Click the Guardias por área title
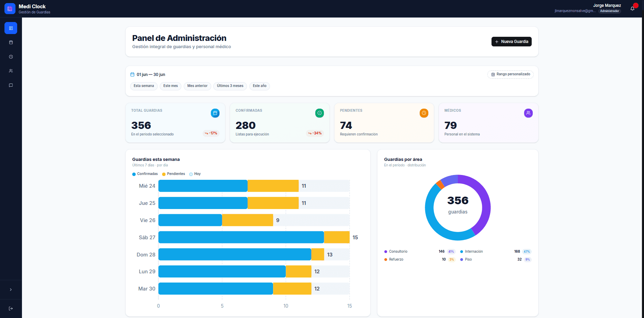 pos(403,160)
